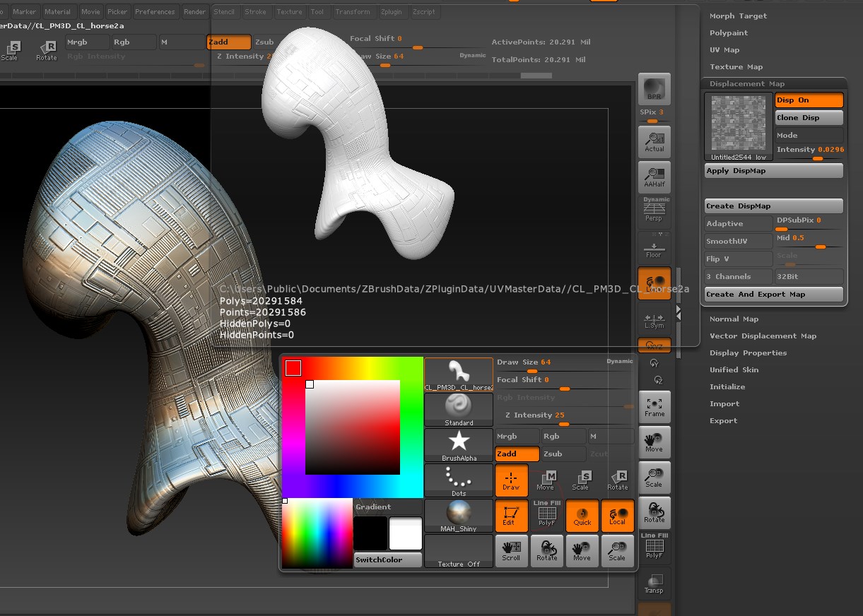
Task: Click the BPR render button
Action: [654, 89]
